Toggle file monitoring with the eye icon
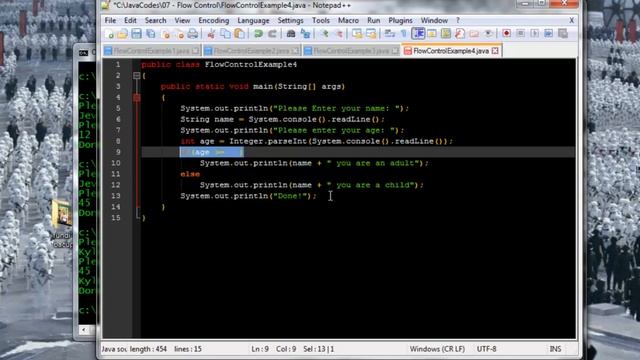640x360 pixels. click(488, 34)
